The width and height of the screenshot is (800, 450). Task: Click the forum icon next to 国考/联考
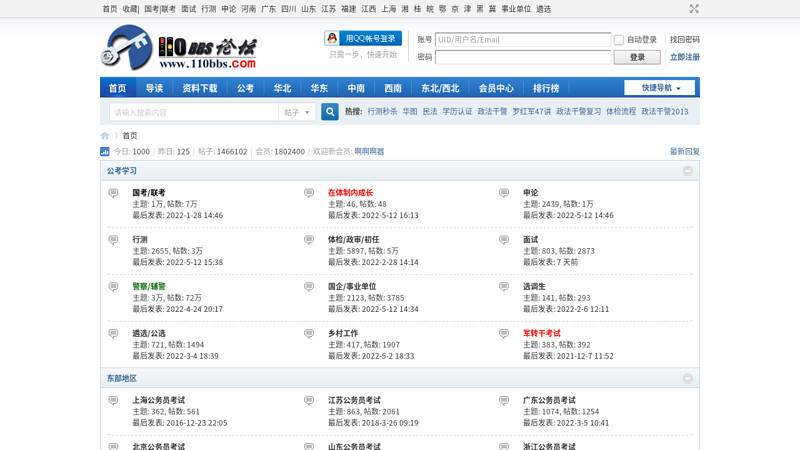point(113,193)
